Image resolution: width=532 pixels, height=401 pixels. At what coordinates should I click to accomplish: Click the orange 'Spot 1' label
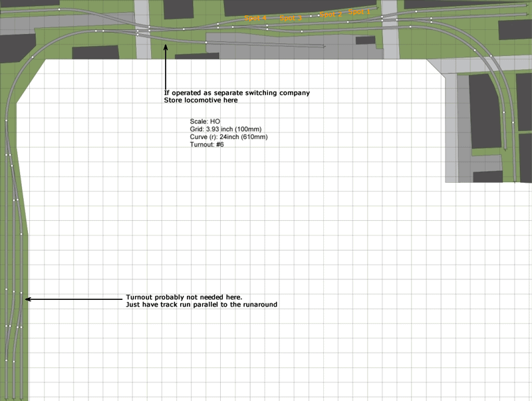pos(360,12)
